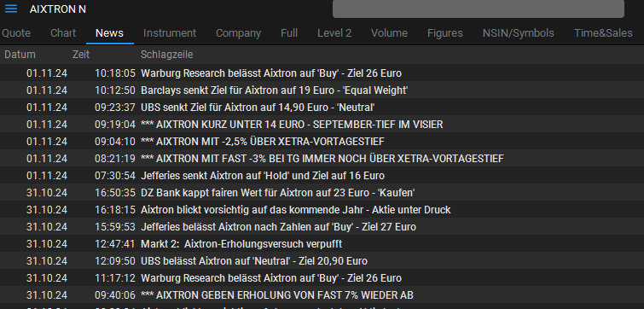Select the Instrument tab
Image resolution: width=644 pixels, height=309 pixels.
[x=170, y=33]
